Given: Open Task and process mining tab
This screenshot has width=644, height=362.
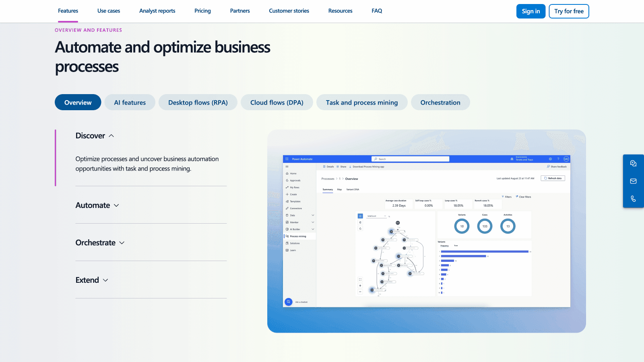Looking at the screenshot, I should pyautogui.click(x=361, y=103).
